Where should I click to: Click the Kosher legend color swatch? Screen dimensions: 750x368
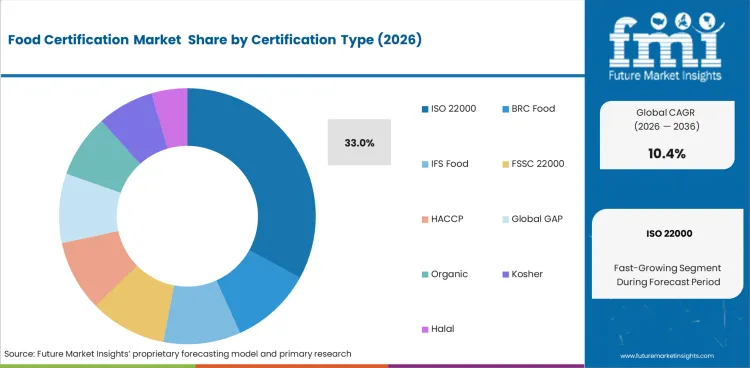point(506,275)
